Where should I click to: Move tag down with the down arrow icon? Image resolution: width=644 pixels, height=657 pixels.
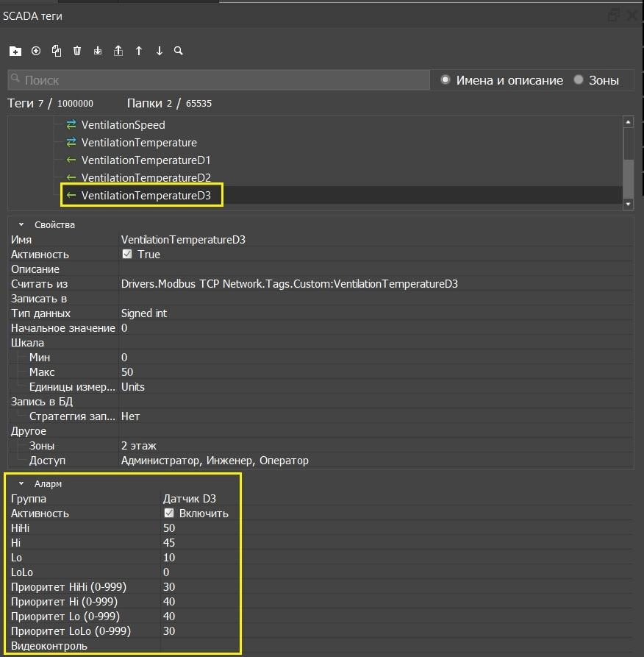(160, 51)
